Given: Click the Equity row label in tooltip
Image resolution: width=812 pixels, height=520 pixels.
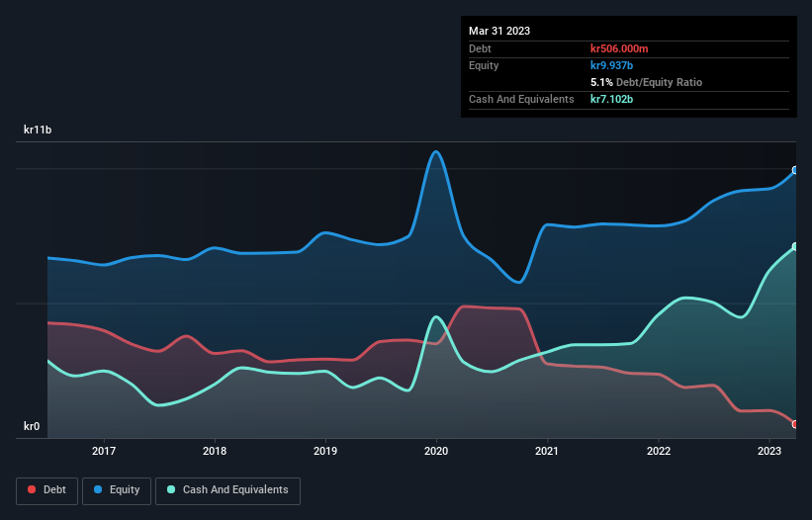Looking at the screenshot, I should pos(484,65).
